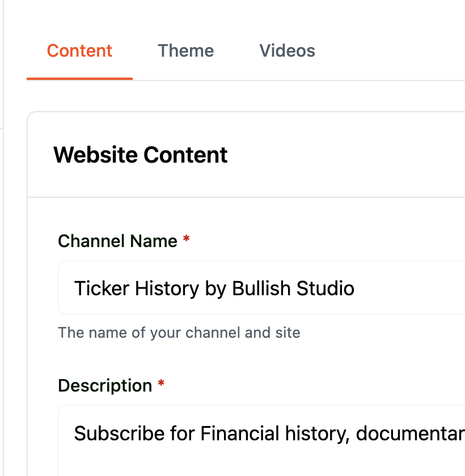Click the orange underline beneath Content
The image size is (465, 476).
[x=79, y=79]
